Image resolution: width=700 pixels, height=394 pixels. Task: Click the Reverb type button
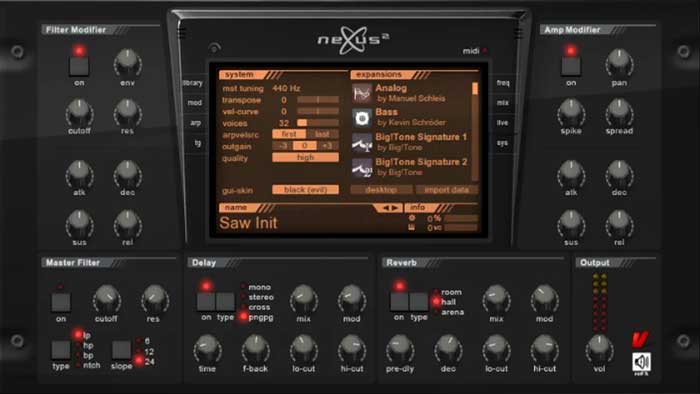click(x=419, y=302)
